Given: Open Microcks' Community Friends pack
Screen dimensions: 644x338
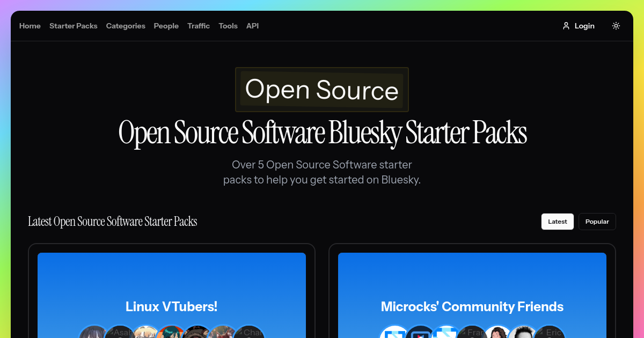Looking at the screenshot, I should [x=472, y=306].
